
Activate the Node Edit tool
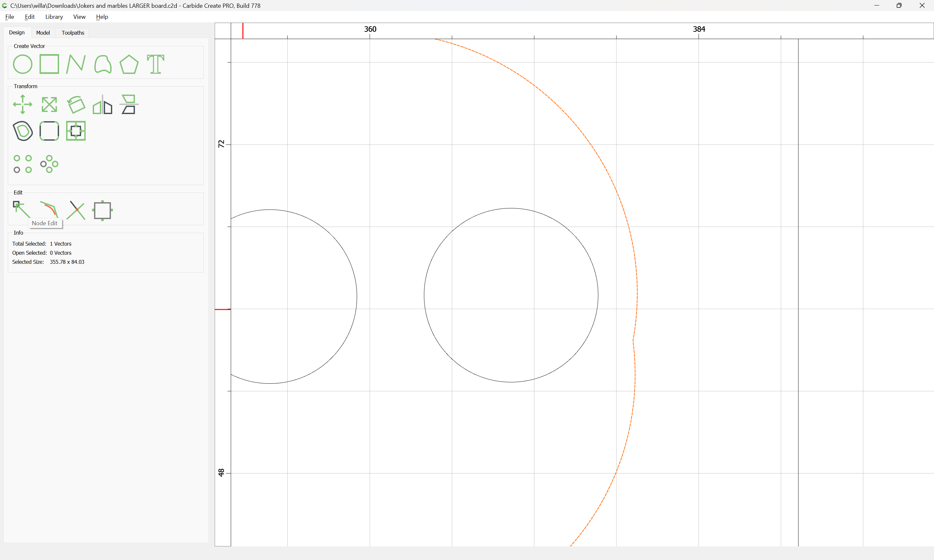(x=21, y=209)
